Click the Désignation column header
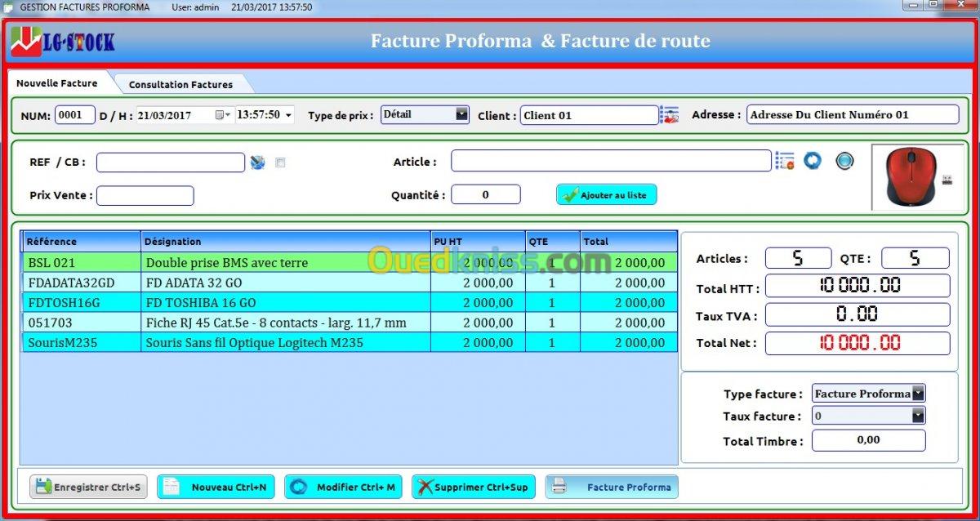This screenshot has height=521, width=980. [286, 242]
